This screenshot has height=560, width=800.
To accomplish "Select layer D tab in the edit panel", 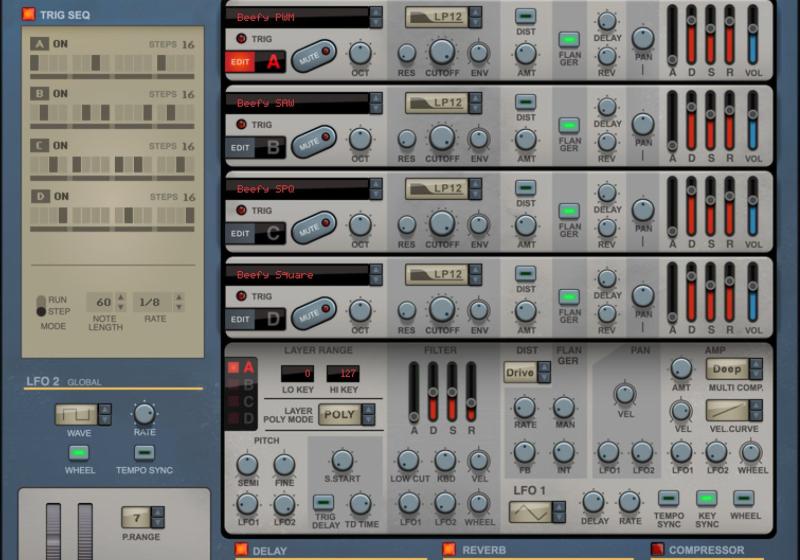I will tap(241, 419).
